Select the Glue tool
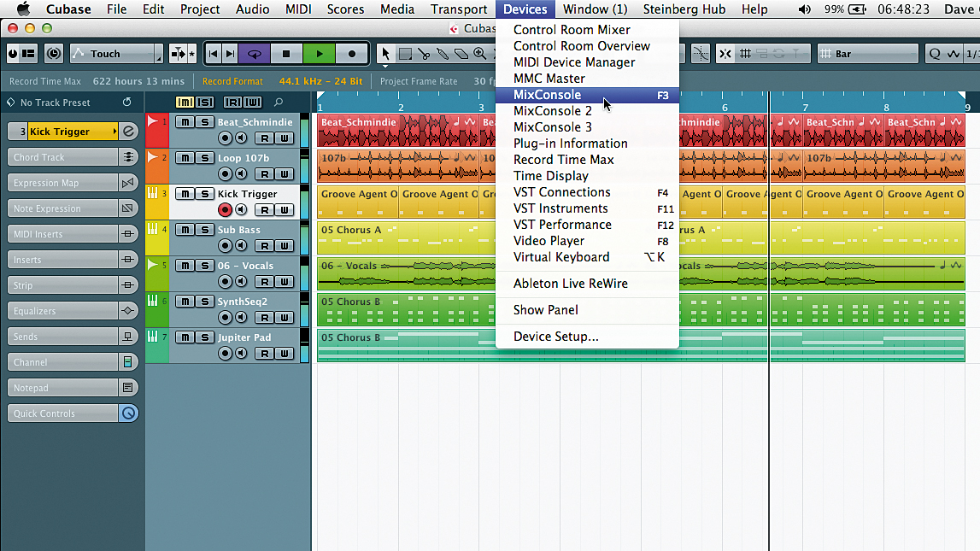 443,54
